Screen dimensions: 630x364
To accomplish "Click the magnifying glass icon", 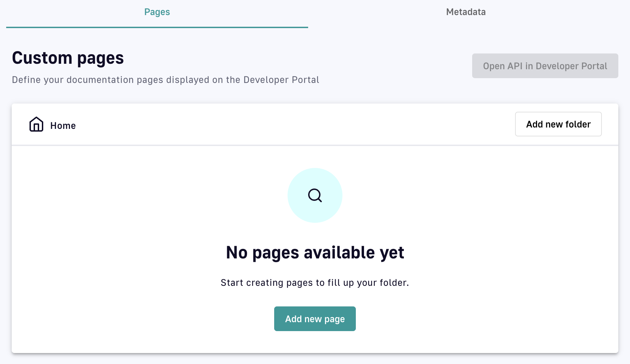I will [315, 195].
